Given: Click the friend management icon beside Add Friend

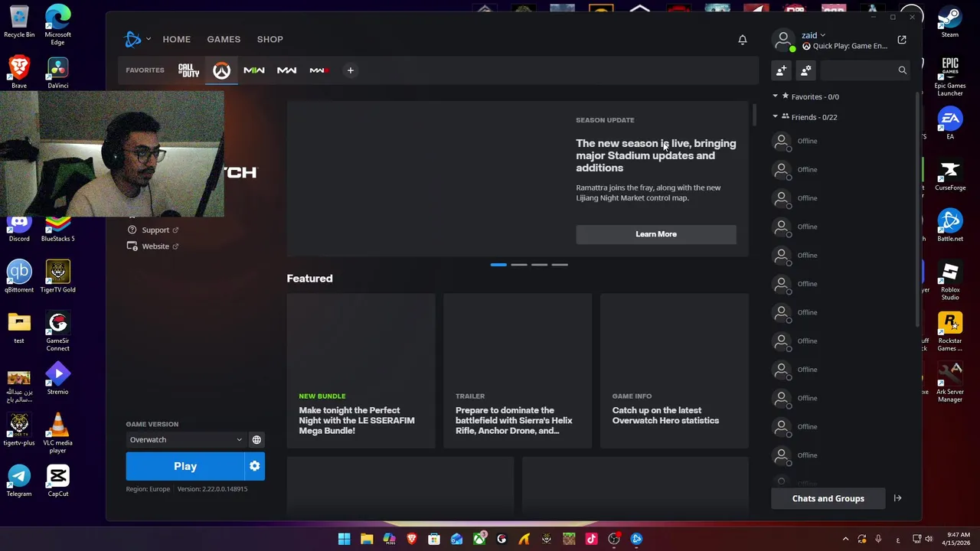Looking at the screenshot, I should click(805, 70).
